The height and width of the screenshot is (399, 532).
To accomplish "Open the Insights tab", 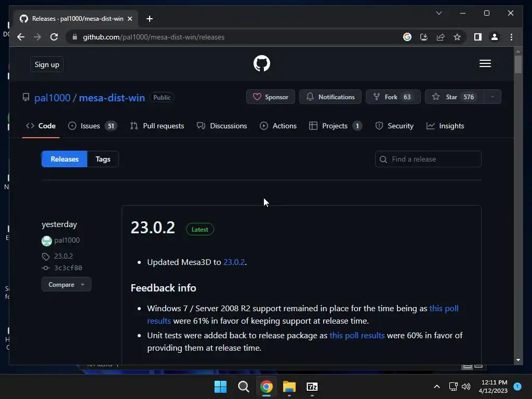I will [x=445, y=126].
